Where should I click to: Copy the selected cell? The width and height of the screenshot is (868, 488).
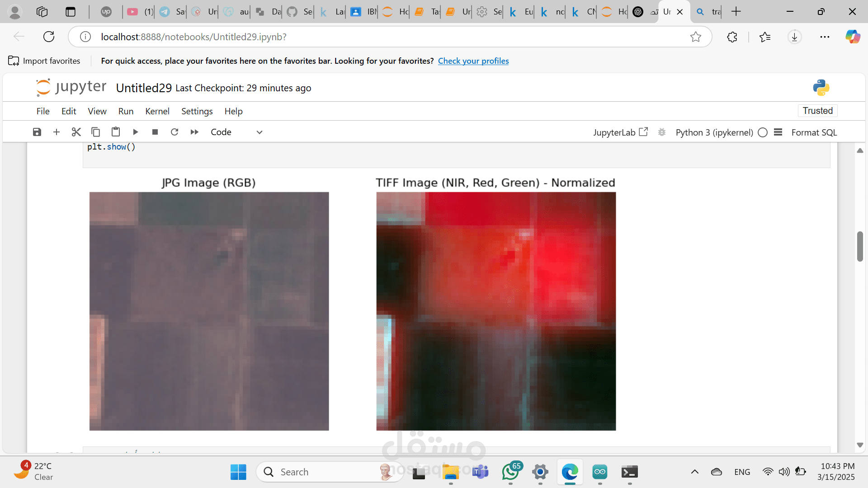[96, 132]
